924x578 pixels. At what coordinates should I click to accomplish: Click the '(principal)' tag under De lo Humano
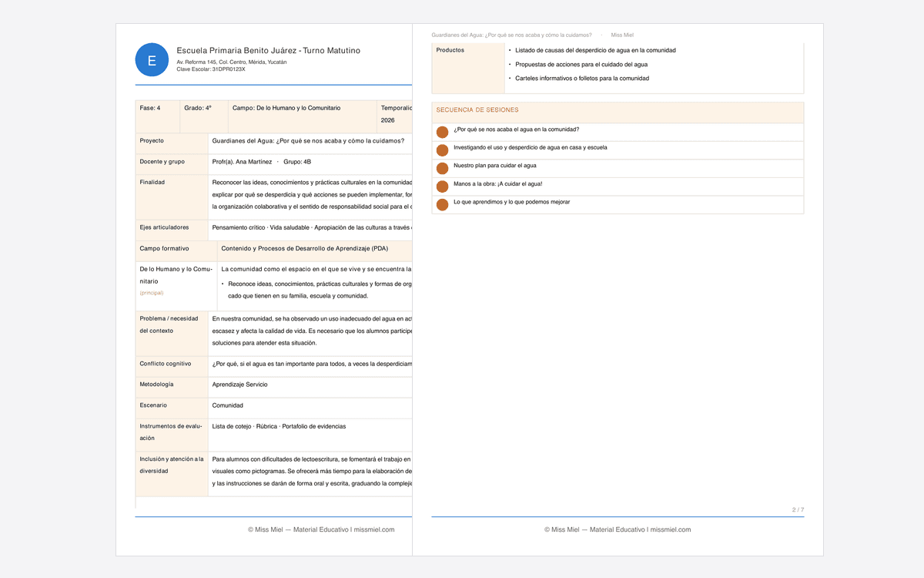(x=152, y=293)
